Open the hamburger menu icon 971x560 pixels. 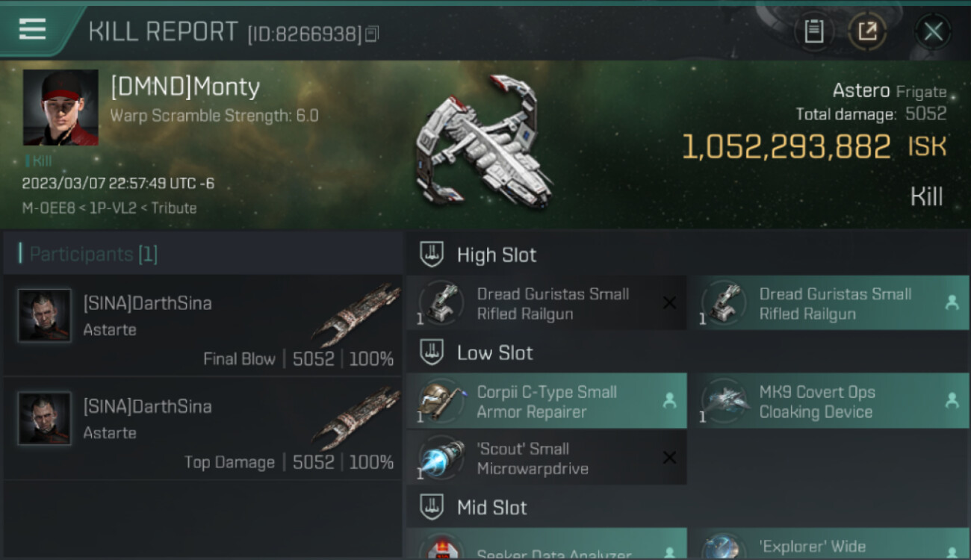pos(32,29)
